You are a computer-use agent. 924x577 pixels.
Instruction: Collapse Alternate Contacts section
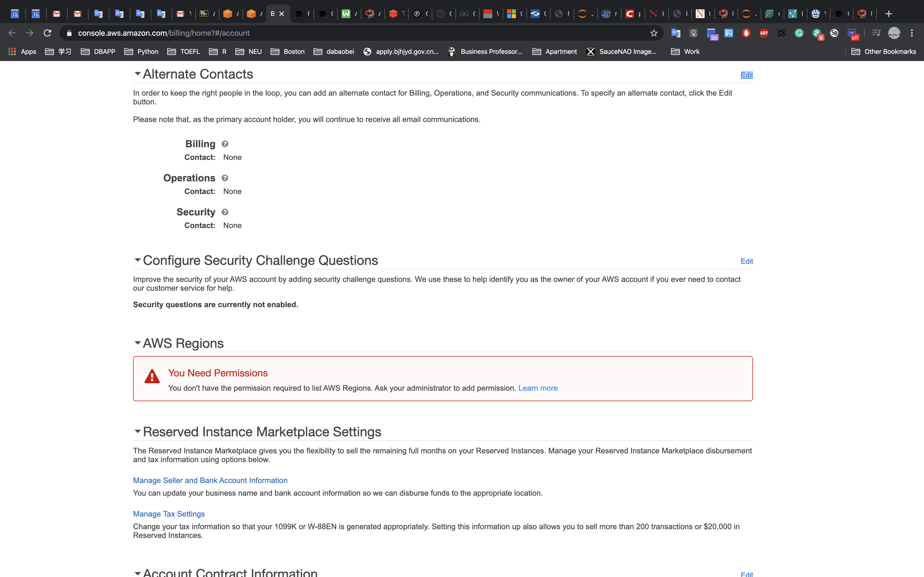point(137,74)
